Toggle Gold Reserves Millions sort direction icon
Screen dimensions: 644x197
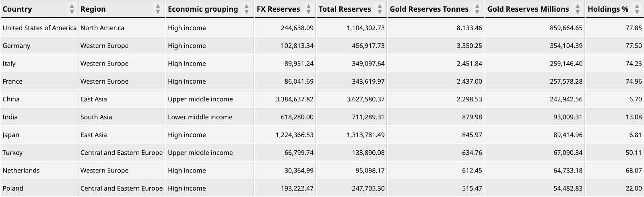578,9
